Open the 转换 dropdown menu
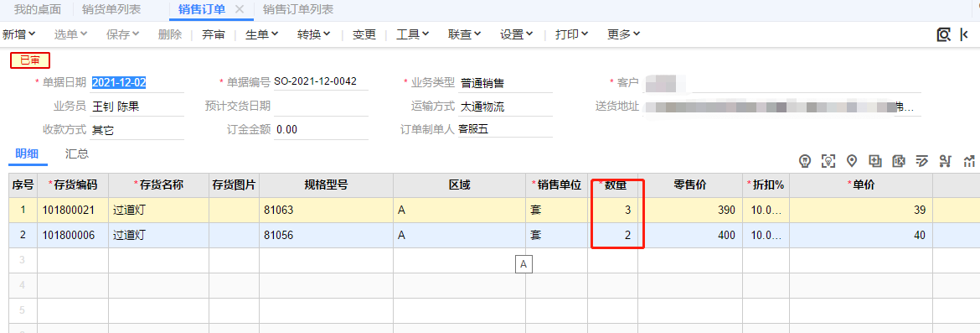Image resolution: width=980 pixels, height=333 pixels. tap(314, 34)
